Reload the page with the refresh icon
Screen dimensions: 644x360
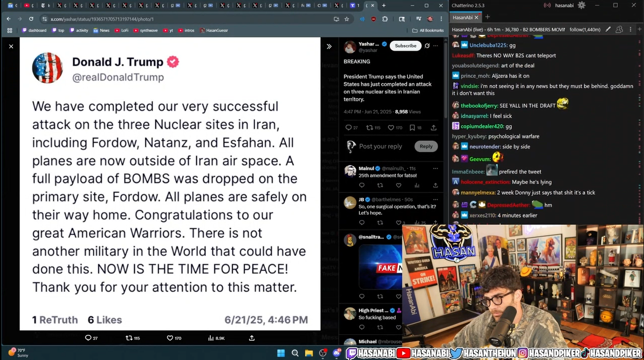point(31,19)
